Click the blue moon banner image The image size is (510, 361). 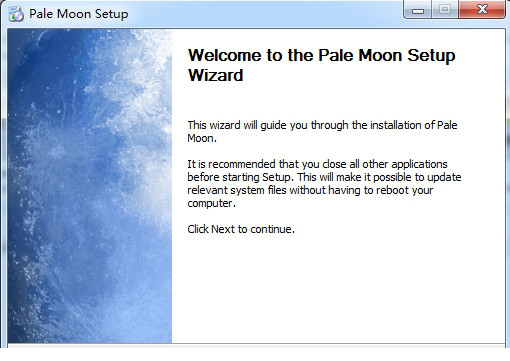90,186
